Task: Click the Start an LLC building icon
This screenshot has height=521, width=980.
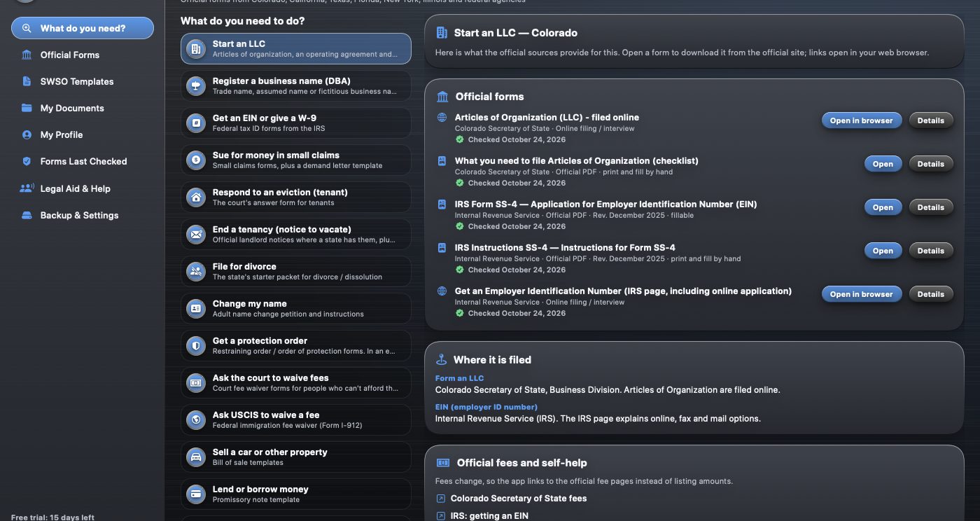Action: tap(196, 49)
